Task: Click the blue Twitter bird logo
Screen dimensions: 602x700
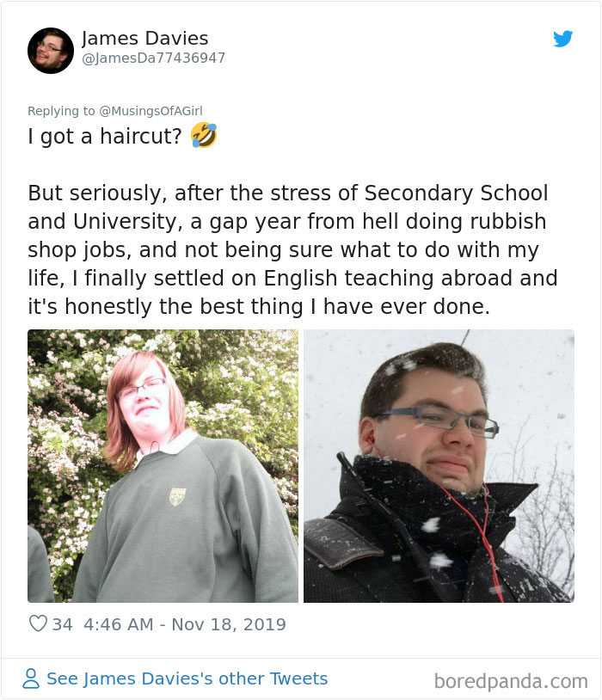Action: pos(562,39)
